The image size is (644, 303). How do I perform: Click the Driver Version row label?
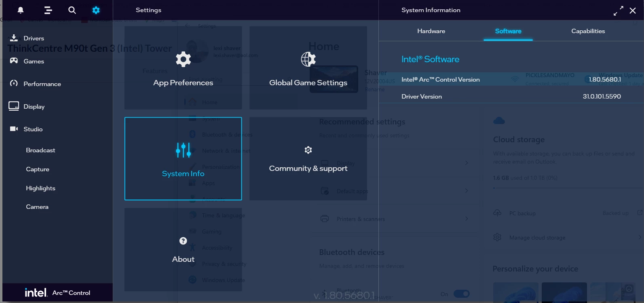(x=422, y=97)
